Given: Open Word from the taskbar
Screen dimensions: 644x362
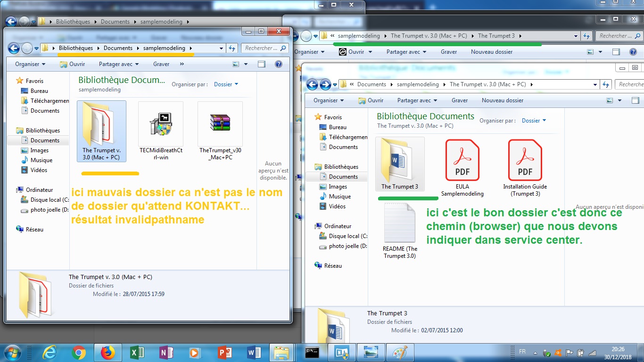Looking at the screenshot, I should click(x=254, y=353).
